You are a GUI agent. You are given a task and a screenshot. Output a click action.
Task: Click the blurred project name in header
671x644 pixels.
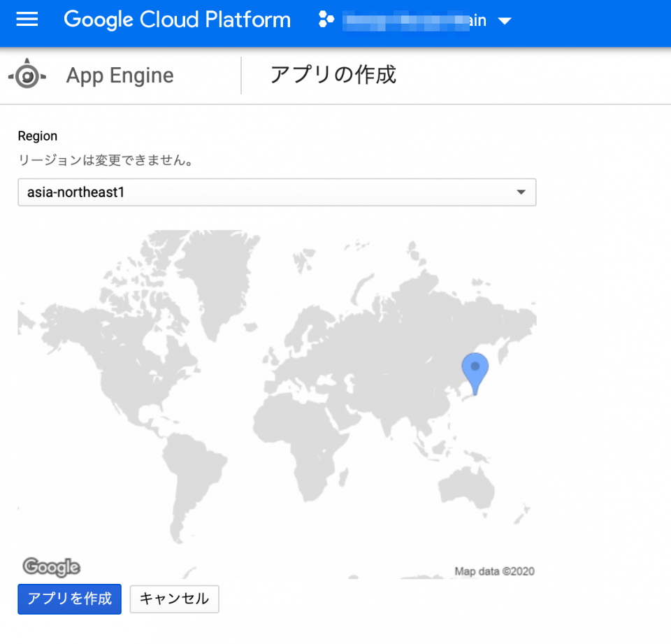click(414, 20)
